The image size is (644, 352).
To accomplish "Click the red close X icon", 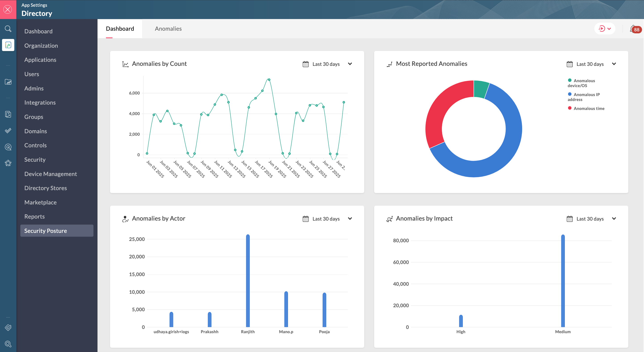I will (x=8, y=9).
